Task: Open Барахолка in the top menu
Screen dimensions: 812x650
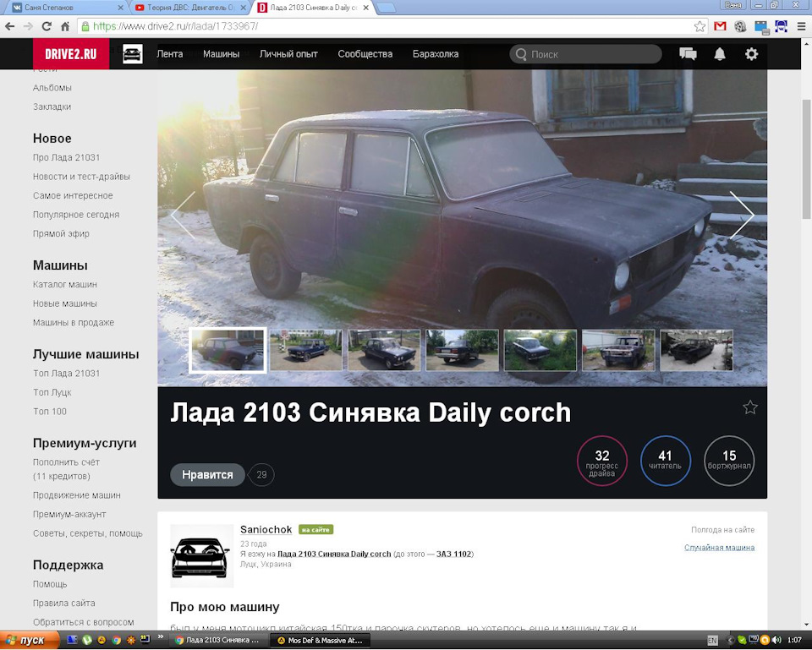Action: point(436,54)
